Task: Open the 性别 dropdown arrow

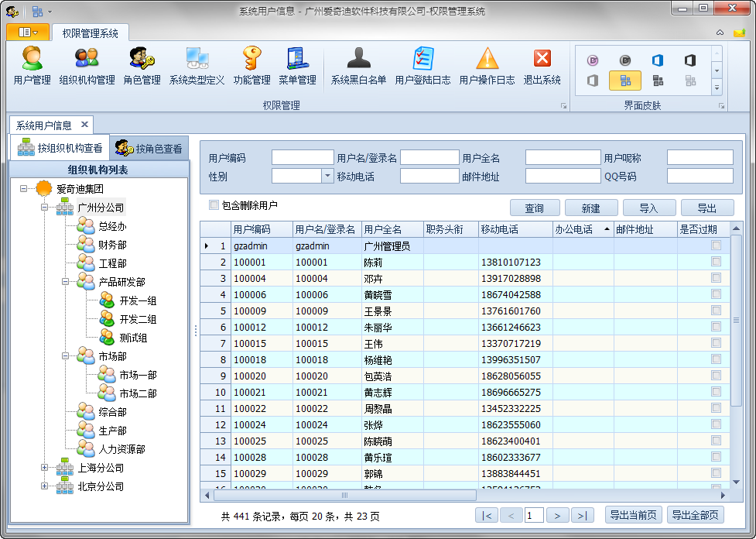Action: [x=327, y=176]
